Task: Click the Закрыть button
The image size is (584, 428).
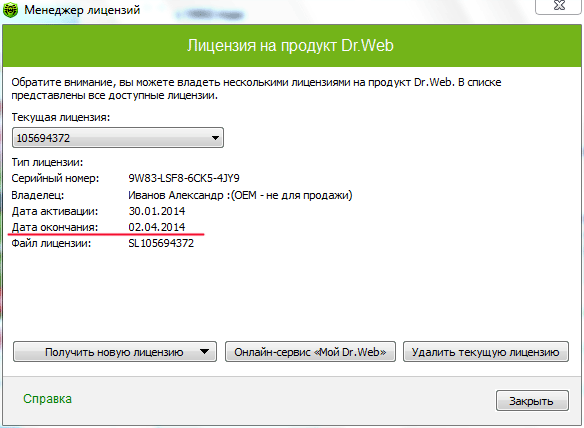Action: pos(532,401)
